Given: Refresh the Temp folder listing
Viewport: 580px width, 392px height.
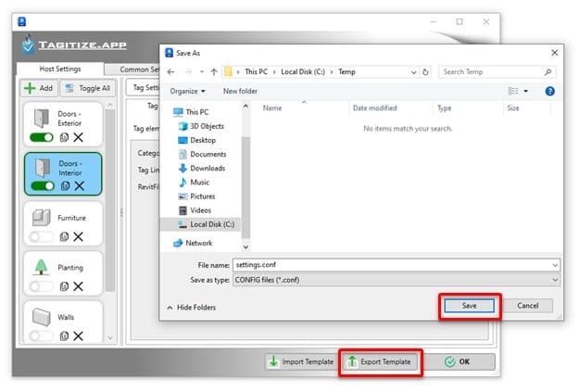Looking at the screenshot, I should pos(426,72).
